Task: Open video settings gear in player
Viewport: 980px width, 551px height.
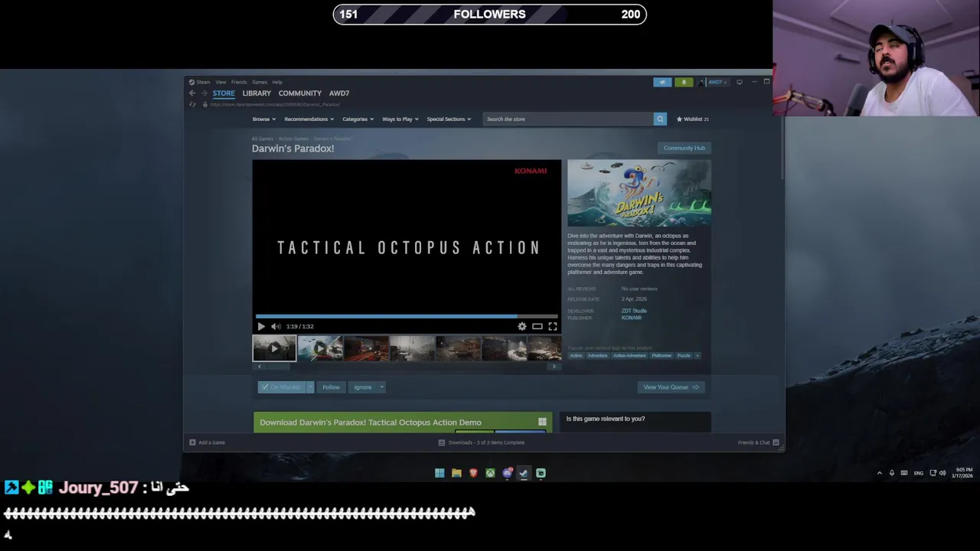Action: coord(522,326)
